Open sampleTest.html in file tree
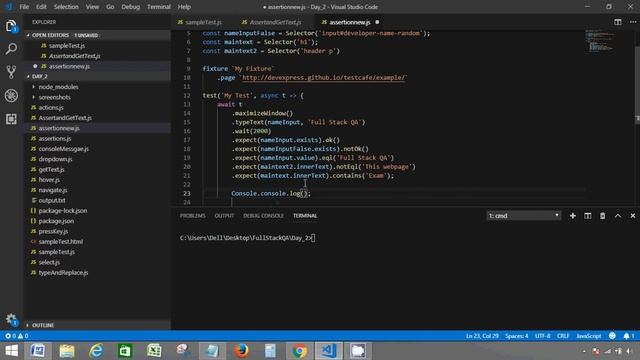 pos(60,242)
